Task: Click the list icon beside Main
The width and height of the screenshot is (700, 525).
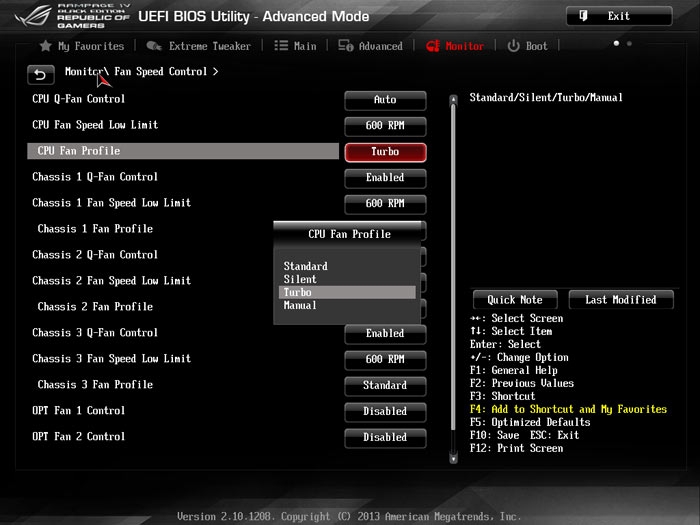Action: coord(281,46)
